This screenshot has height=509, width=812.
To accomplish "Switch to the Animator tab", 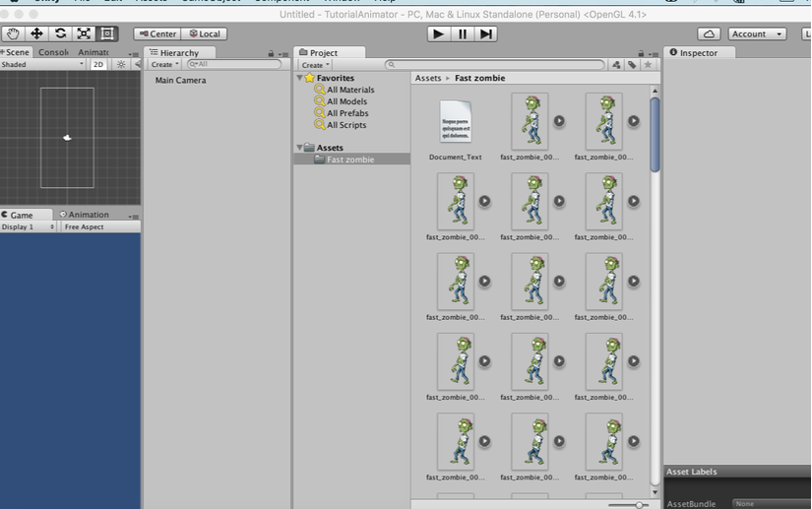I will tap(94, 52).
